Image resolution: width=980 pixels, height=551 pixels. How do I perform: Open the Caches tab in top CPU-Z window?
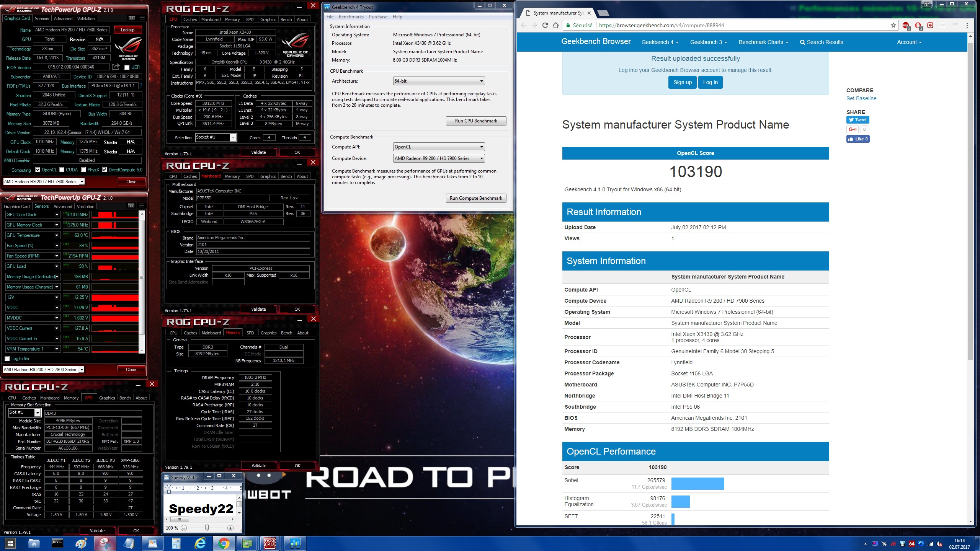[190, 20]
